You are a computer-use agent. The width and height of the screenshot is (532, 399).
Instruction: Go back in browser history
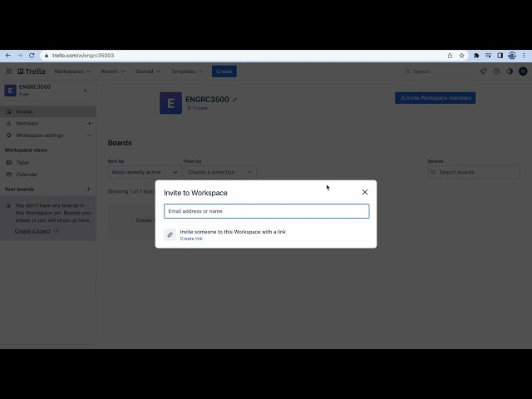tap(8, 56)
